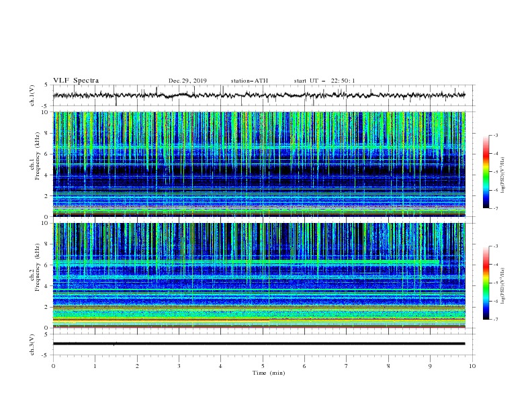Screen dimensions: 532x411
Task: Click the time axis tick label "7"
Action: (347, 366)
